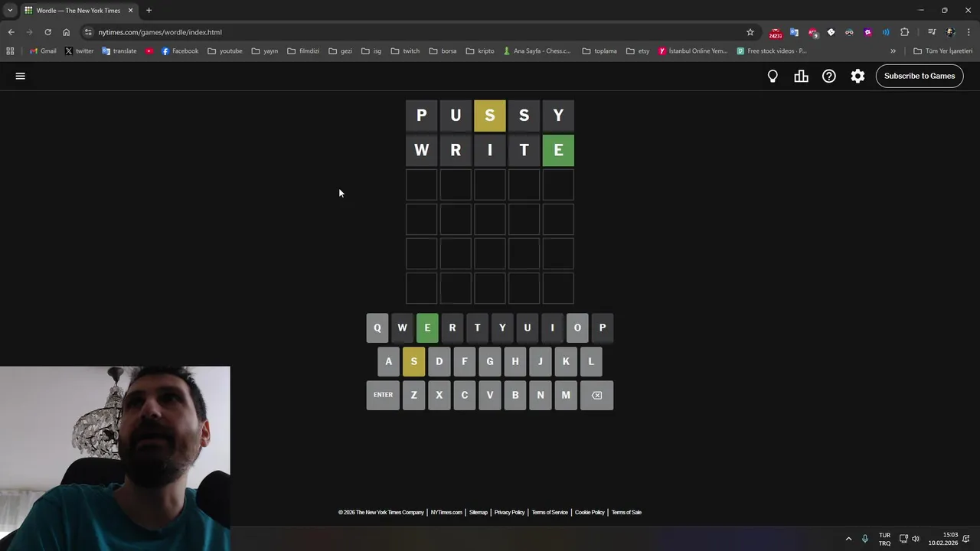Click the address bar URL field
The height and width of the screenshot is (551, 980).
point(413,32)
